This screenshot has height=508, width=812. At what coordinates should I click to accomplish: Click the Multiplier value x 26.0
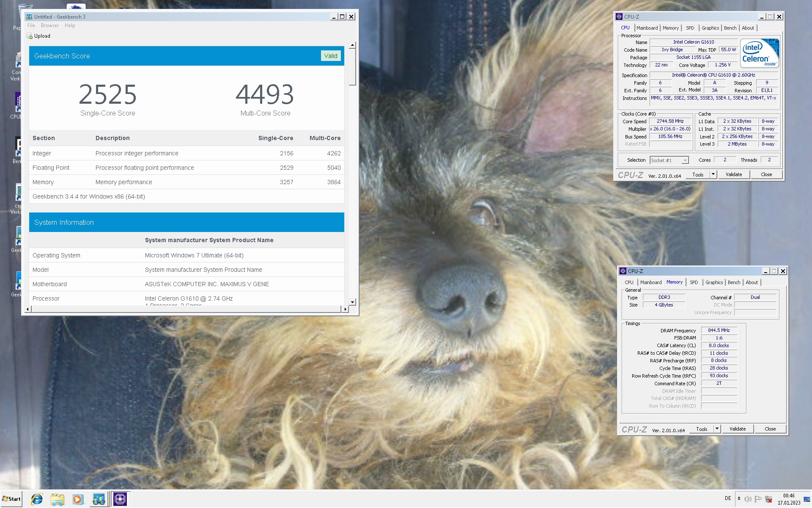click(670, 129)
